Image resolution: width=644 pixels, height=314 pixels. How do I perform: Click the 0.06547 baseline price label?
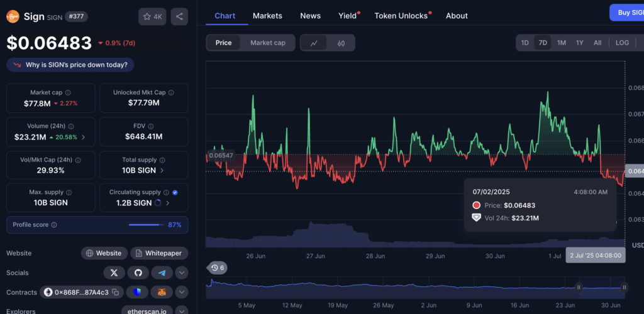pyautogui.click(x=221, y=155)
